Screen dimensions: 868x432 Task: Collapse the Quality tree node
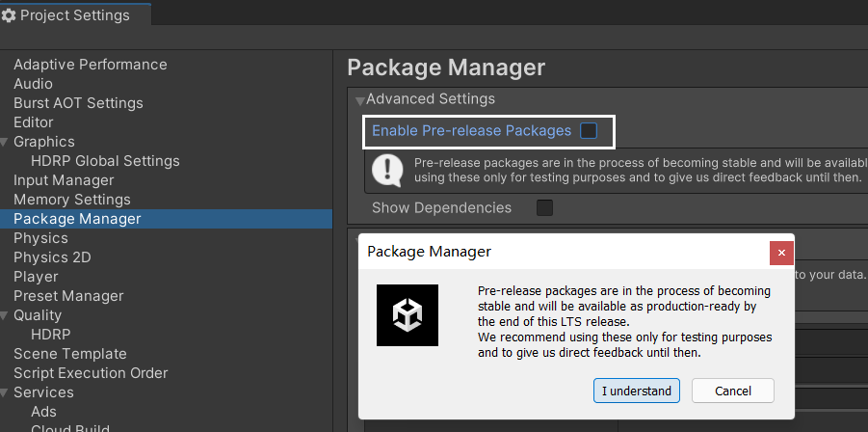tap(5, 316)
